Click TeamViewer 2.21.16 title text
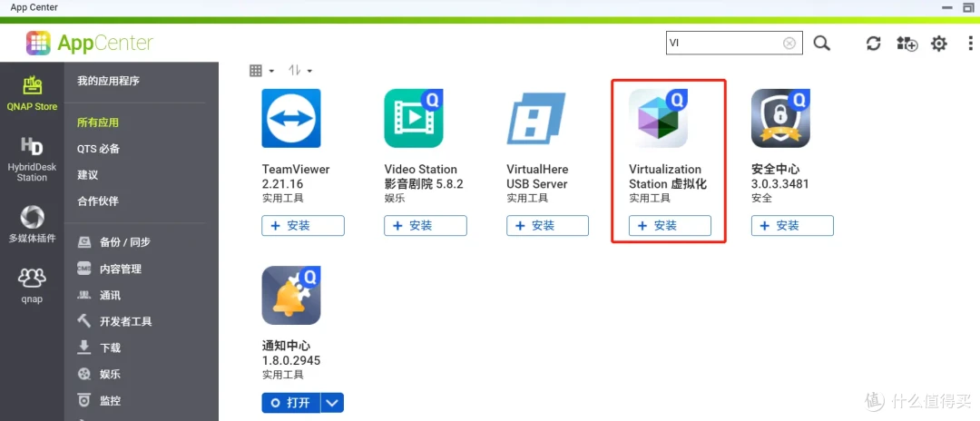 pyautogui.click(x=296, y=177)
